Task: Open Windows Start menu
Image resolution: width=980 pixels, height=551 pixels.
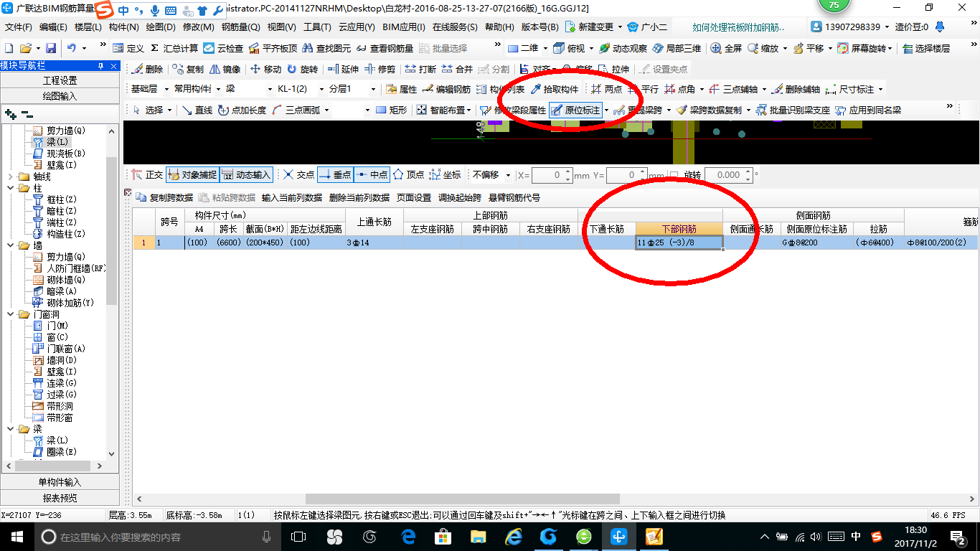Action: coord(17,536)
